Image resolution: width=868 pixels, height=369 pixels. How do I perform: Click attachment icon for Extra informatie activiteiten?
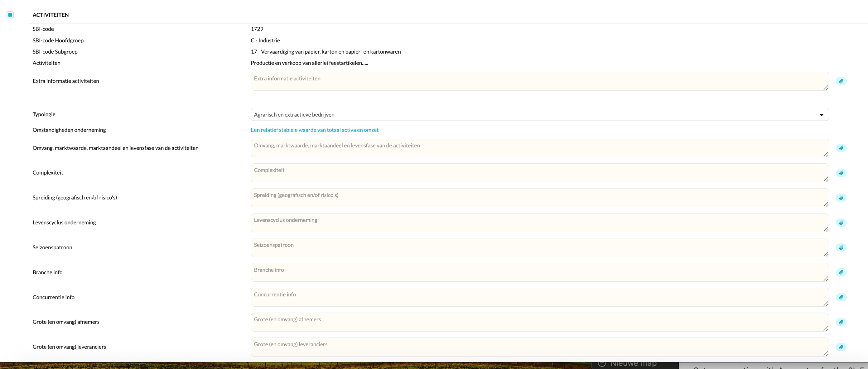point(841,81)
